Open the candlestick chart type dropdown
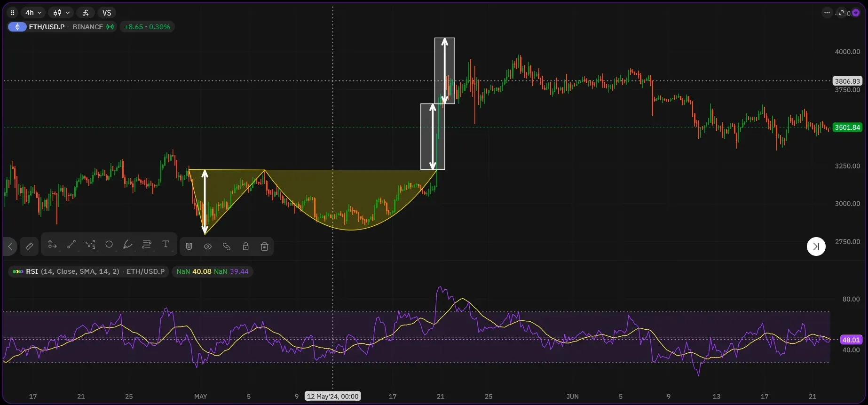This screenshot has width=868, height=405. (62, 13)
